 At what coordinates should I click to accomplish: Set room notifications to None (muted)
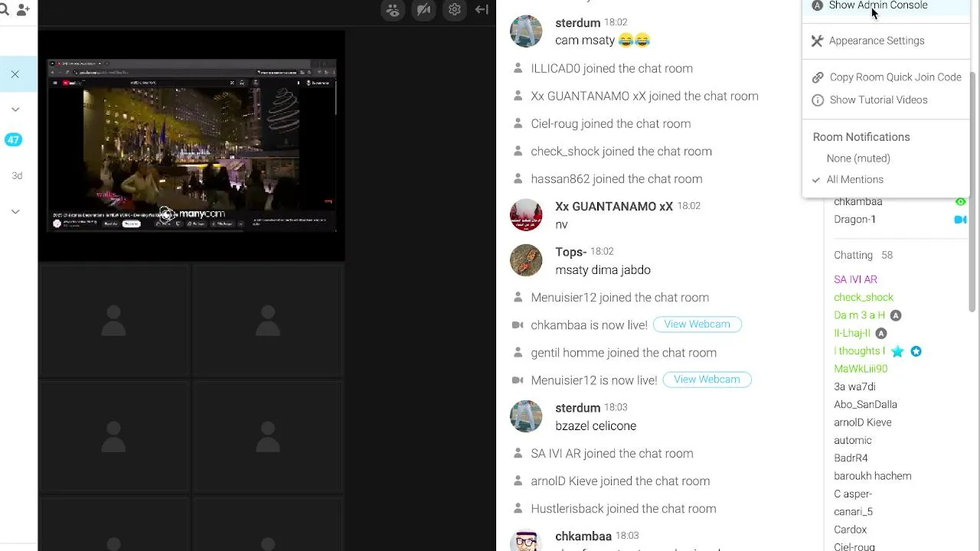pos(858,158)
